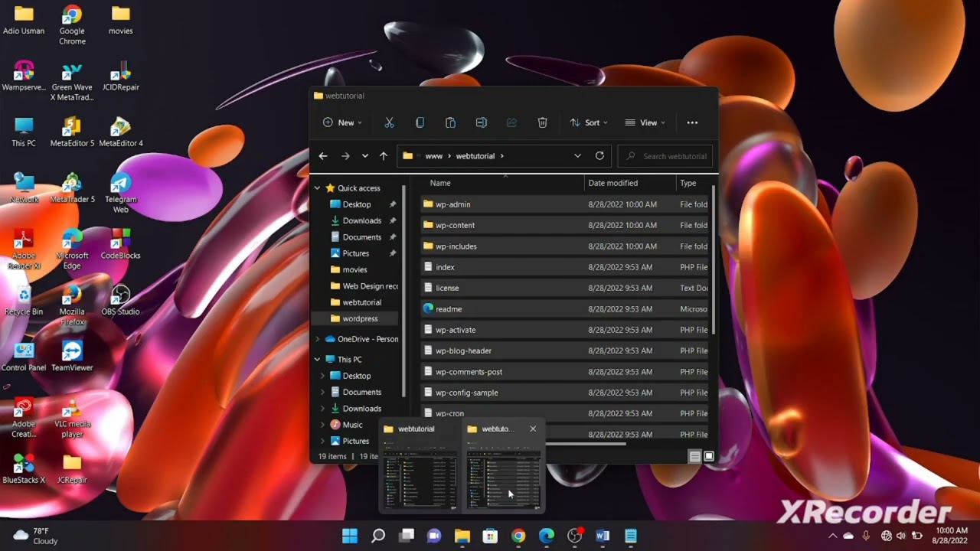Show hidden system tray icons chevron

[x=833, y=536]
